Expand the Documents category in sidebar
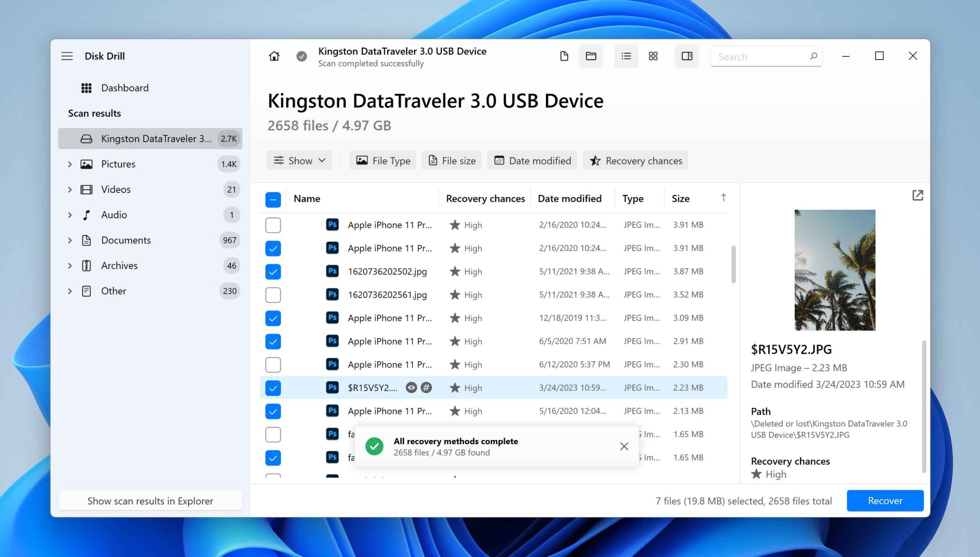The width and height of the screenshot is (980, 557). coord(69,240)
